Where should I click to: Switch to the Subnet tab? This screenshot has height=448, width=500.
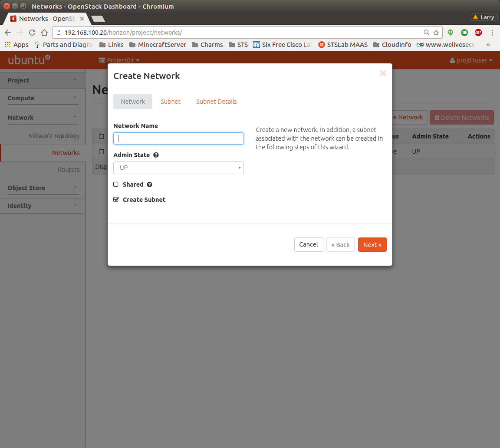coord(171,102)
